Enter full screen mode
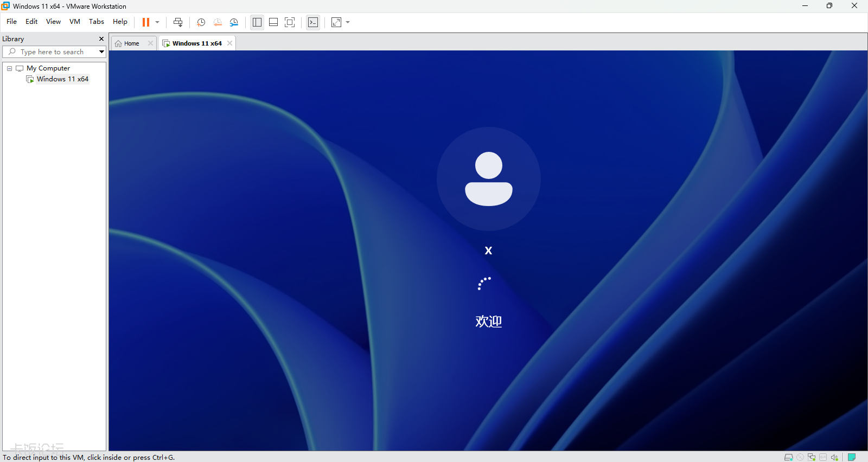Screen dimensions: 868x462 pyautogui.click(x=290, y=22)
